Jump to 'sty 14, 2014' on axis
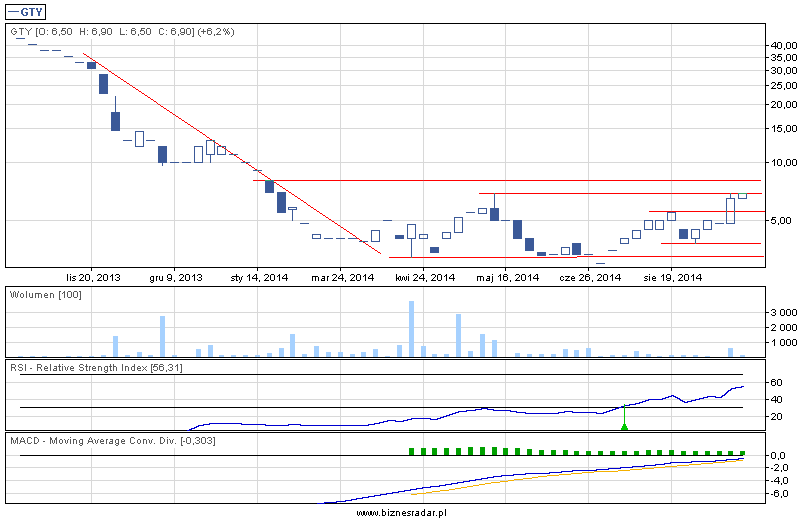Image resolution: width=800 pixels, height=520 pixels. click(259, 278)
